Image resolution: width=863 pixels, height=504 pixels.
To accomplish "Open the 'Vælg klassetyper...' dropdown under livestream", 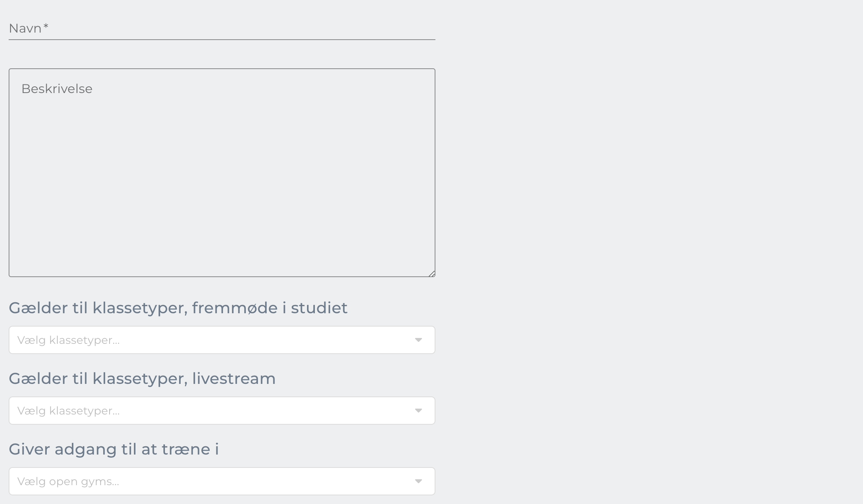I will coord(222,411).
